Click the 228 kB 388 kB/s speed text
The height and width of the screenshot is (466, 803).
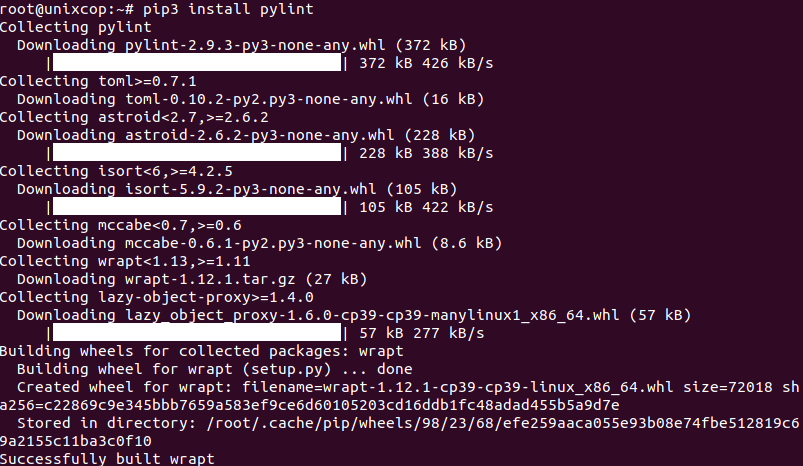[x=426, y=153]
